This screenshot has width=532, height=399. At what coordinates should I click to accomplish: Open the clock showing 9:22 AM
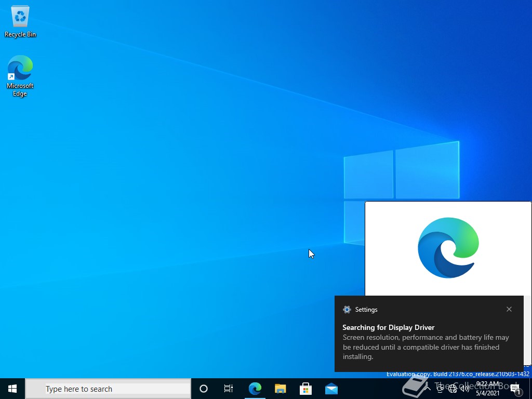point(487,389)
